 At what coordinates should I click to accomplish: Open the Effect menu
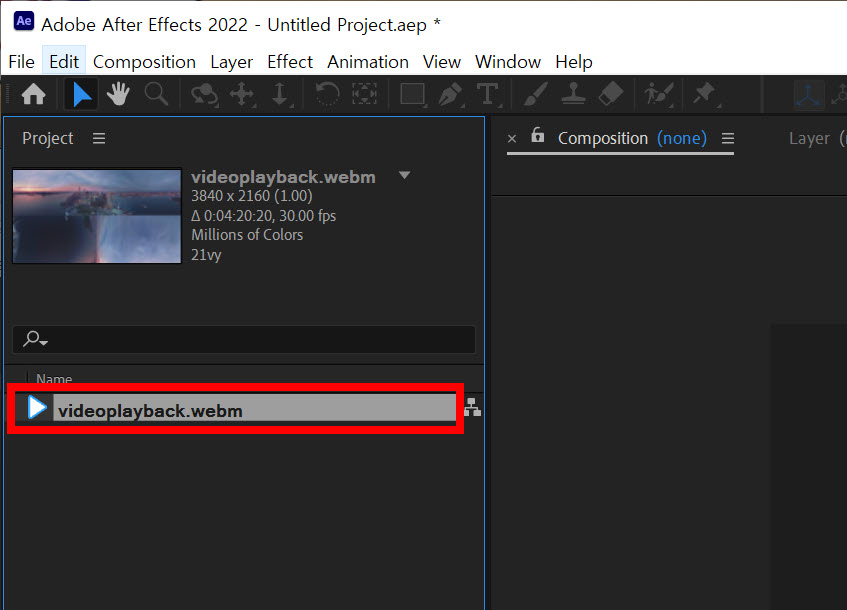(x=290, y=62)
